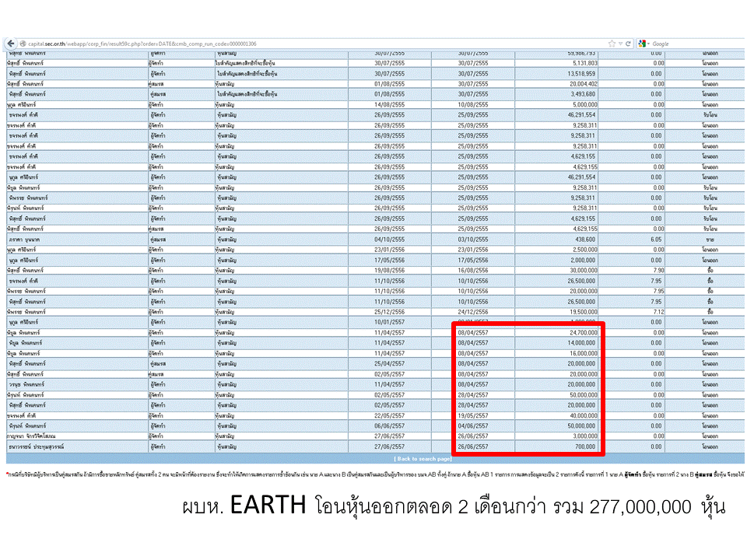This screenshot has width=747, height=560.
Task: Click the Google search engine icon
Action: [642, 44]
